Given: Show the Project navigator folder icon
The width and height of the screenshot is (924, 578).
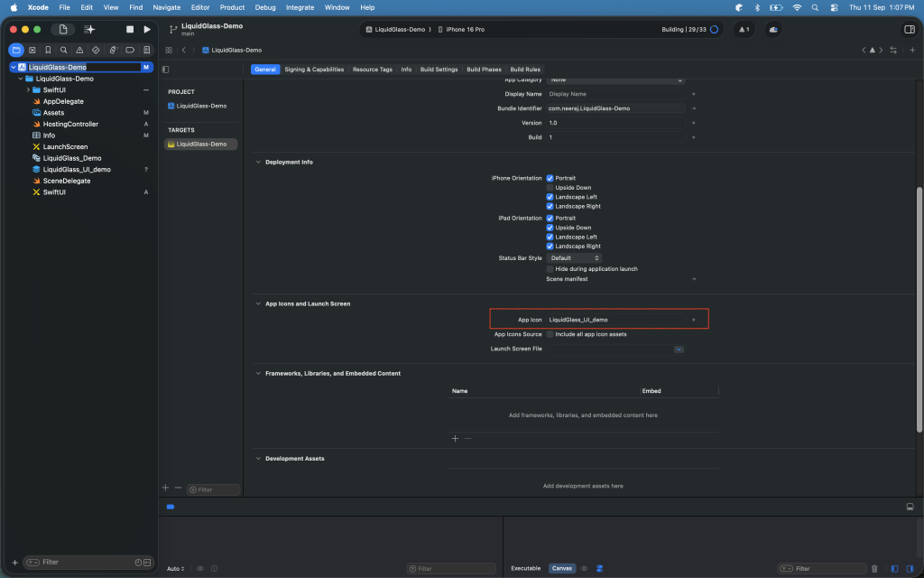Looking at the screenshot, I should tap(16, 51).
